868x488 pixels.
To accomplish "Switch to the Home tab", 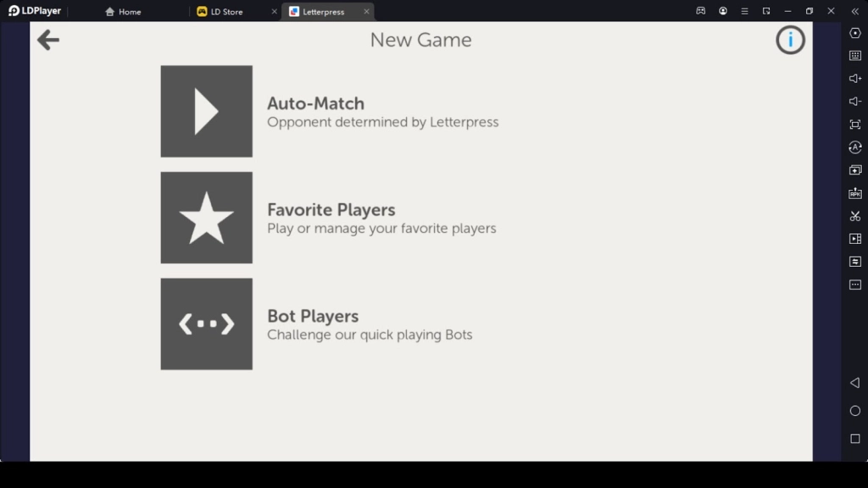I will click(123, 12).
